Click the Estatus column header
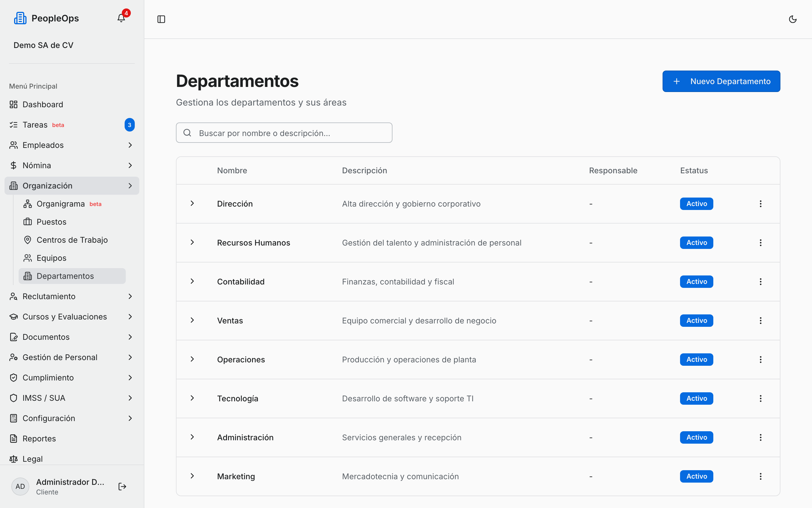Screen dimensions: 812x508 coord(694,171)
